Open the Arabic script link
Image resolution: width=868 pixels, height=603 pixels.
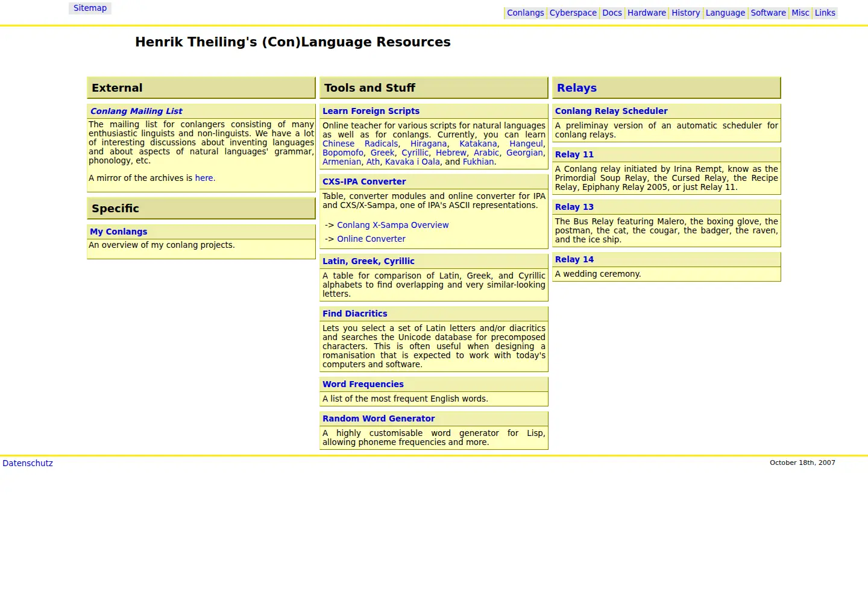tap(486, 153)
